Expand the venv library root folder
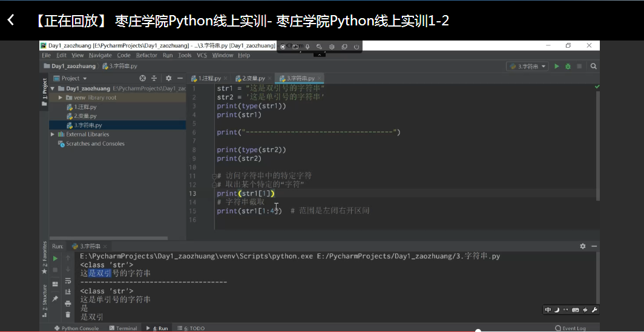This screenshot has height=332, width=644. click(x=61, y=97)
